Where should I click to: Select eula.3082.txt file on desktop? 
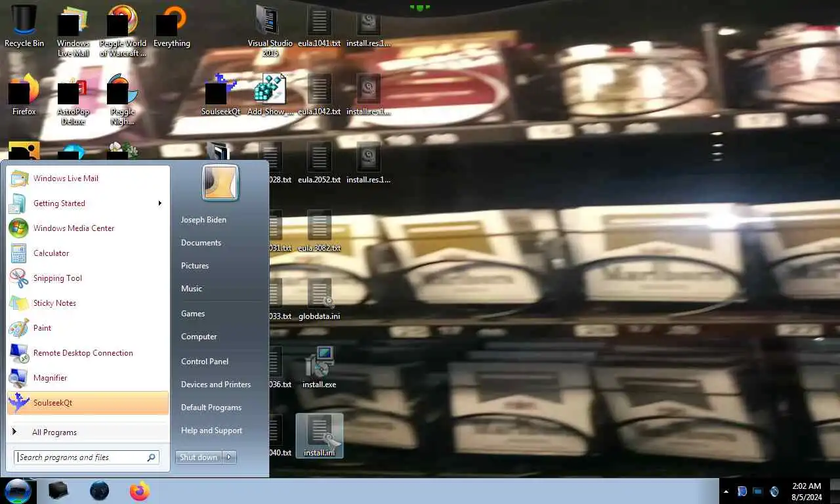(319, 232)
